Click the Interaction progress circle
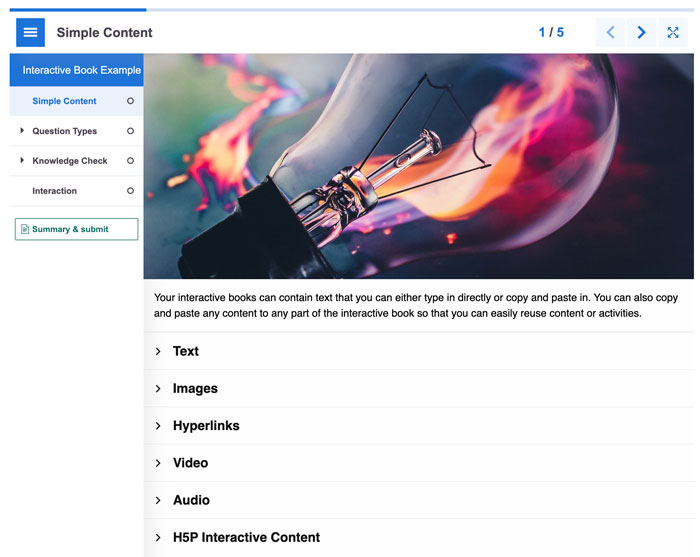 click(x=130, y=191)
